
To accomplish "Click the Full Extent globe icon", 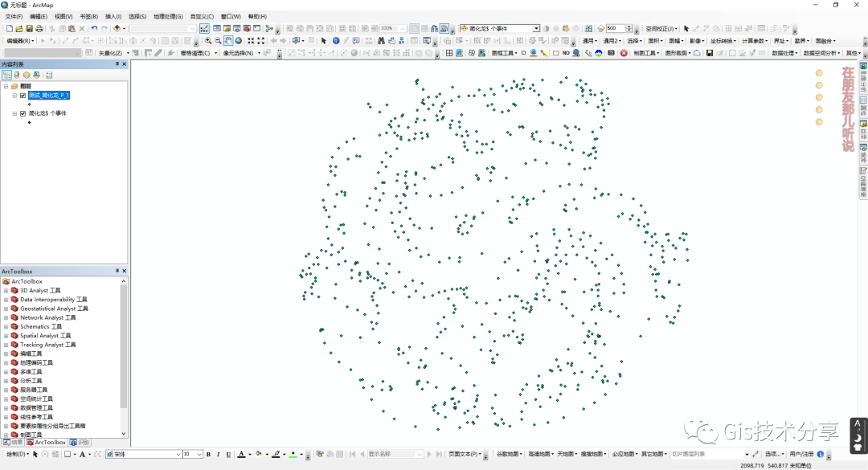I will click(x=239, y=40).
